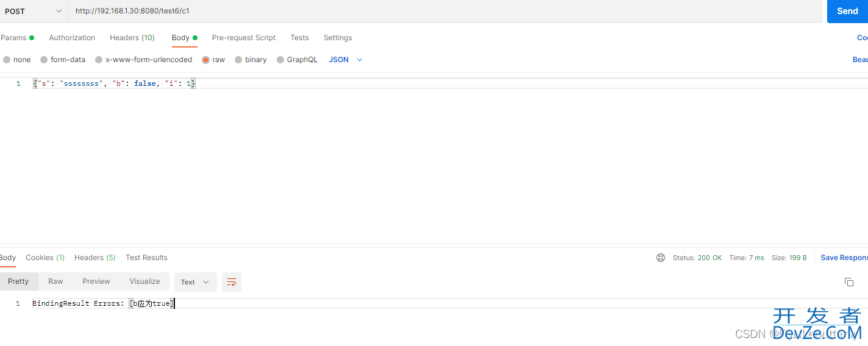Switch response view to Preview
Image resolution: width=868 pixels, height=346 pixels.
[x=96, y=281]
